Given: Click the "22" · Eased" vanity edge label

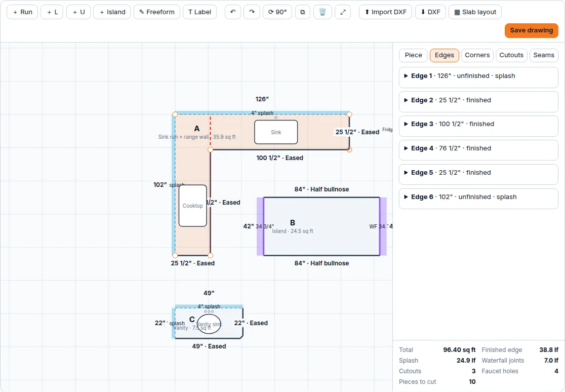Looking at the screenshot, I should [251, 323].
